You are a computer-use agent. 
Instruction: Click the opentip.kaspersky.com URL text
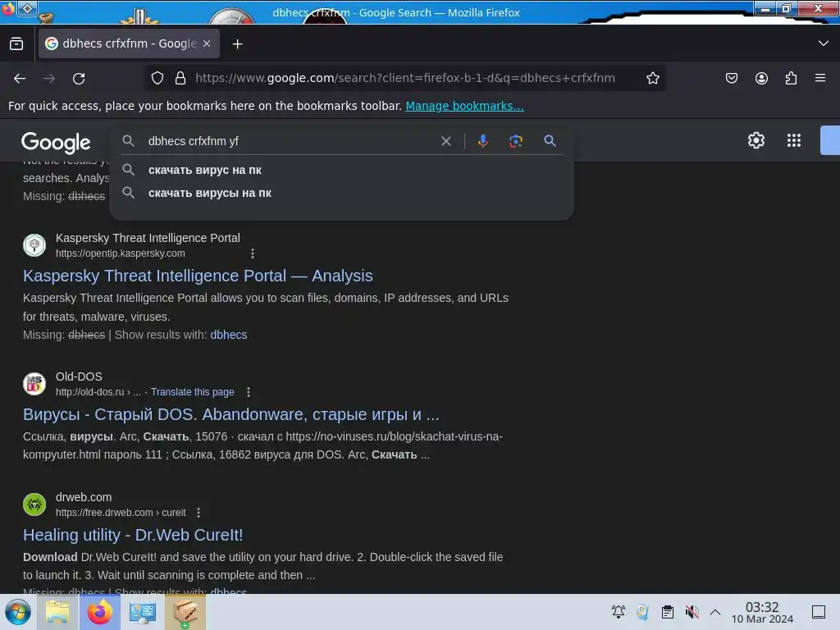tap(120, 253)
